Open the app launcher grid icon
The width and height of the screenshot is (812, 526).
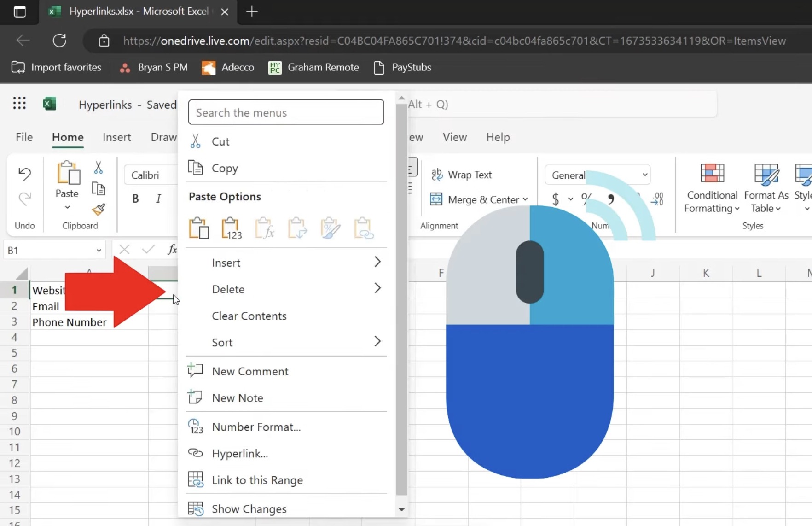click(19, 104)
